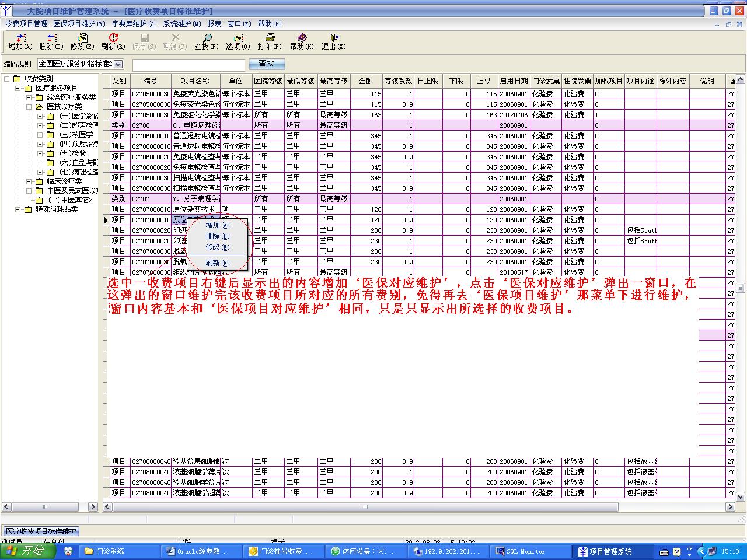Open the 字典库维护 menu
This screenshot has width=747, height=560.
click(x=134, y=24)
